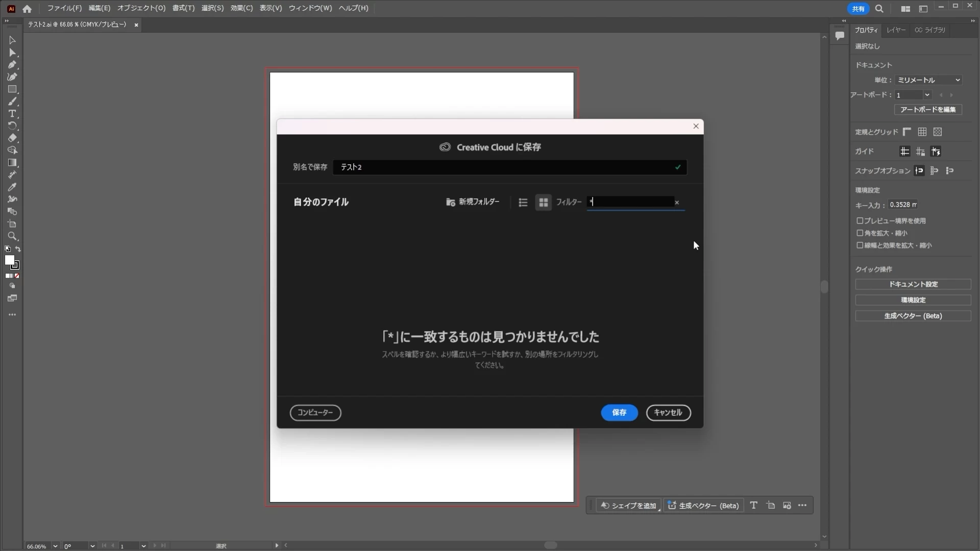Click the コンピューター button
Viewport: 980px width, 551px height.
(x=315, y=413)
